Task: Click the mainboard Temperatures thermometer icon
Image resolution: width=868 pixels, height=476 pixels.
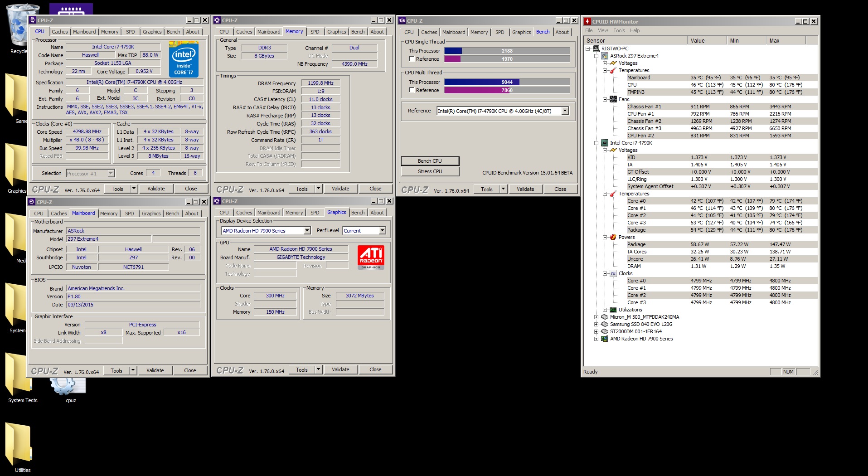Action: tap(613, 70)
